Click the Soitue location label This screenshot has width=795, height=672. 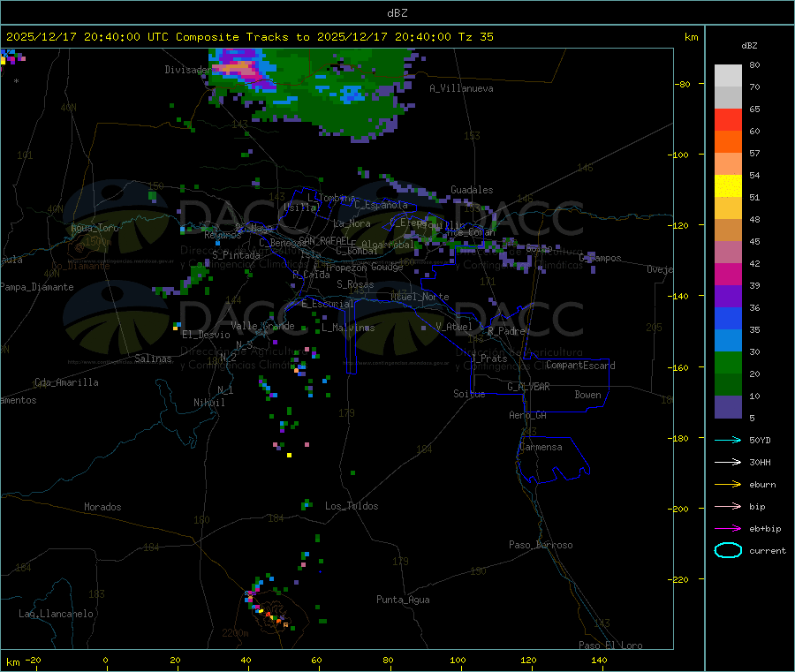[x=469, y=394]
